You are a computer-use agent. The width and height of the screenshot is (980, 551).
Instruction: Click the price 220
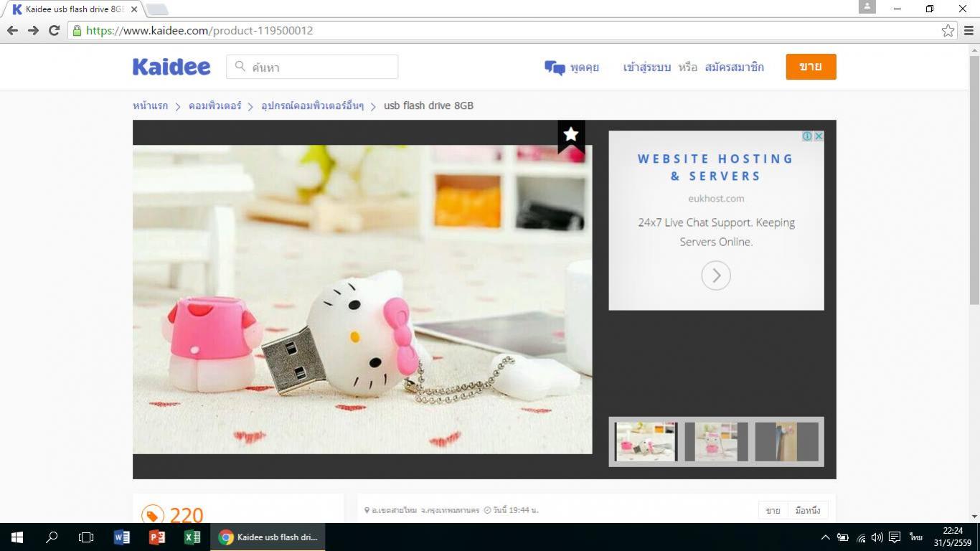187,515
